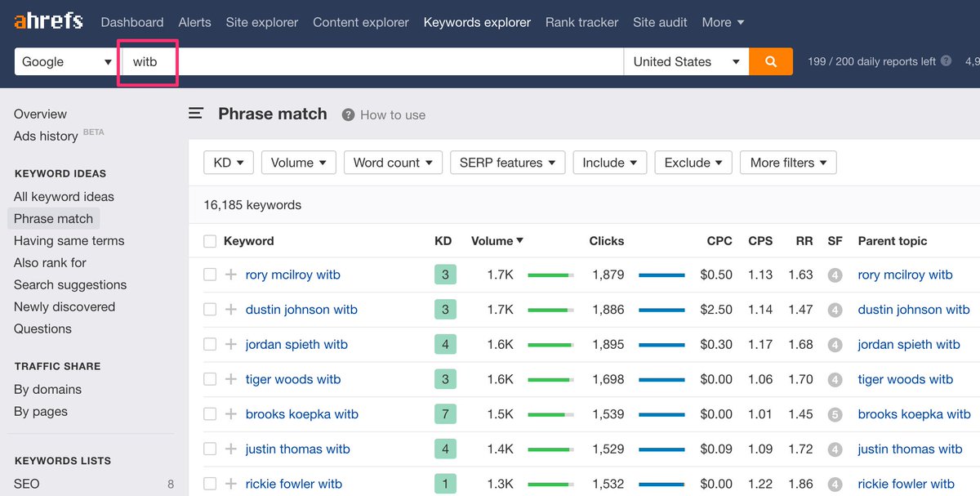The image size is (980, 496).
Task: Check the brooks koepka witb row
Action: click(x=210, y=414)
